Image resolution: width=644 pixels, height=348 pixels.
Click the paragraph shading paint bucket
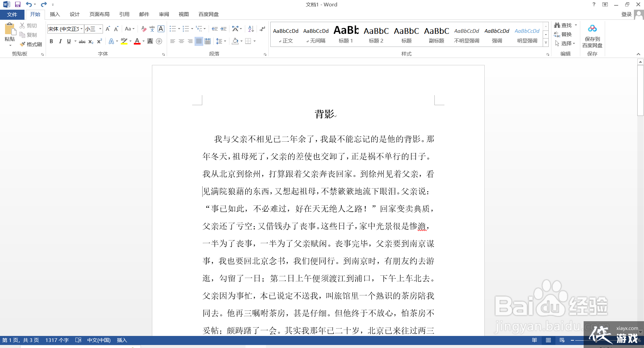pyautogui.click(x=235, y=41)
